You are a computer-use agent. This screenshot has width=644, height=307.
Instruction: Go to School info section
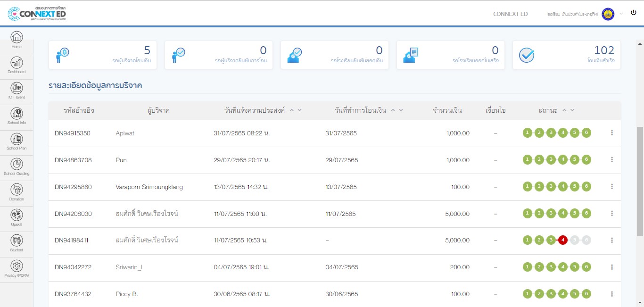[x=17, y=116]
